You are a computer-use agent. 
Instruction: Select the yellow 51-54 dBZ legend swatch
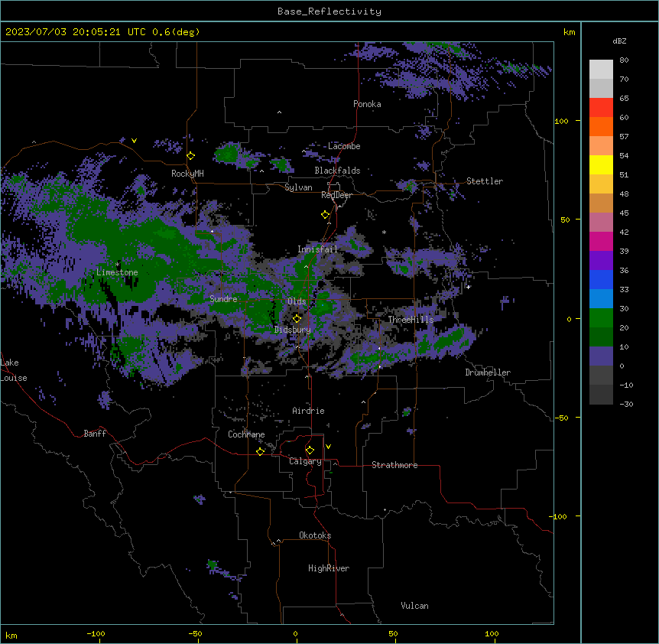point(601,164)
